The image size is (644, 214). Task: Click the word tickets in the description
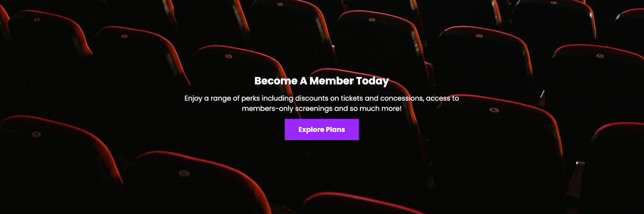click(352, 98)
